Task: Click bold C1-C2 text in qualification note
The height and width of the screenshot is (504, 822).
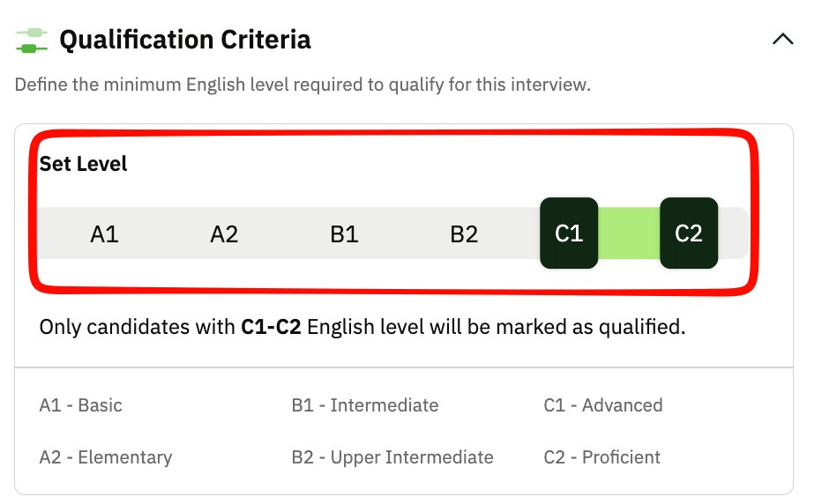Action: (x=271, y=328)
